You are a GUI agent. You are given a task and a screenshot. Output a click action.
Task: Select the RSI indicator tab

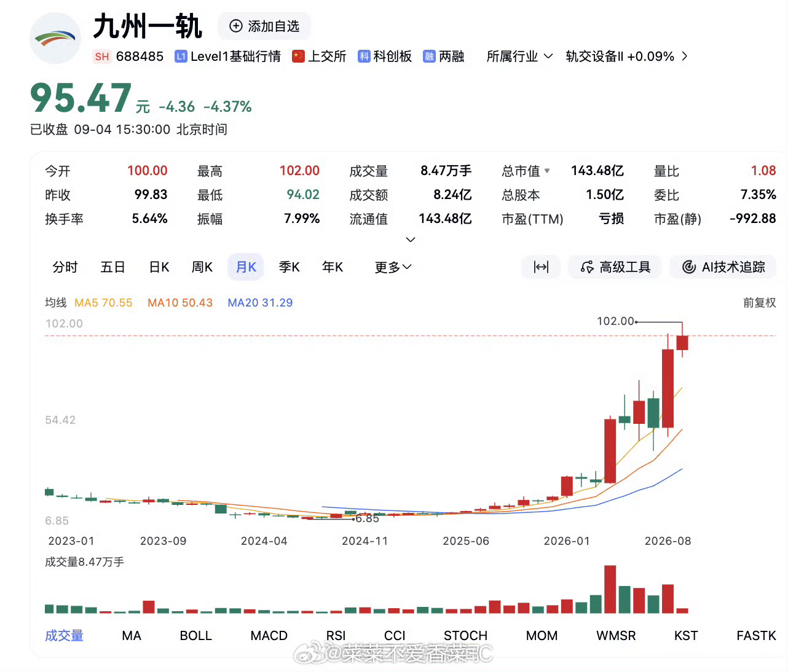point(336,636)
